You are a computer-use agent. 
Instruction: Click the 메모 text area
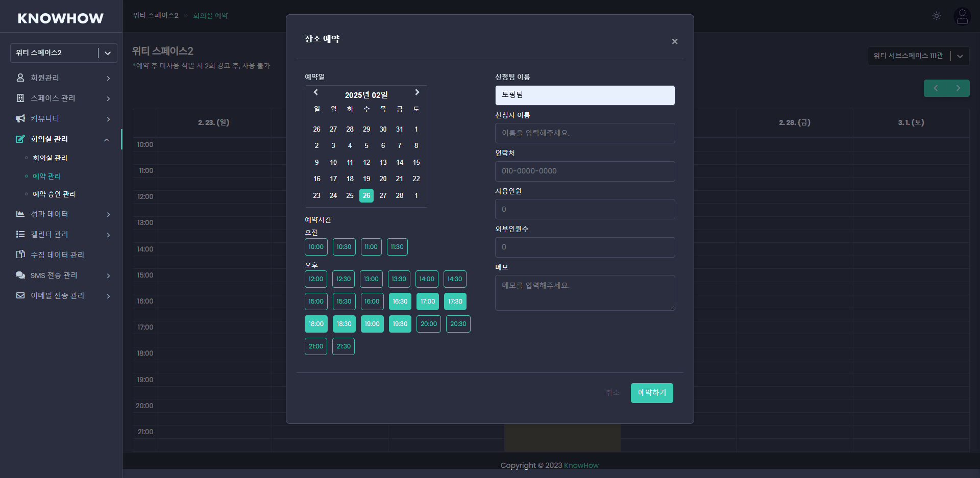point(585,293)
